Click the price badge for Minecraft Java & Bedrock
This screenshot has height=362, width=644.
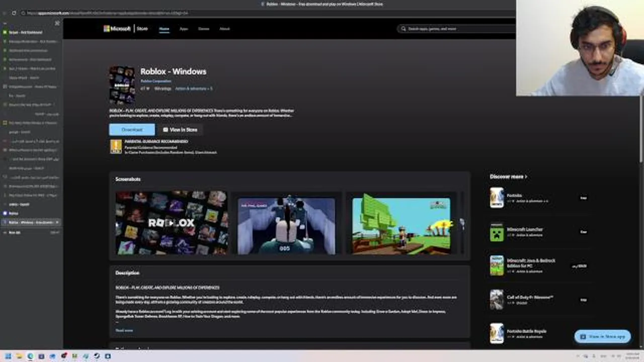tap(580, 266)
